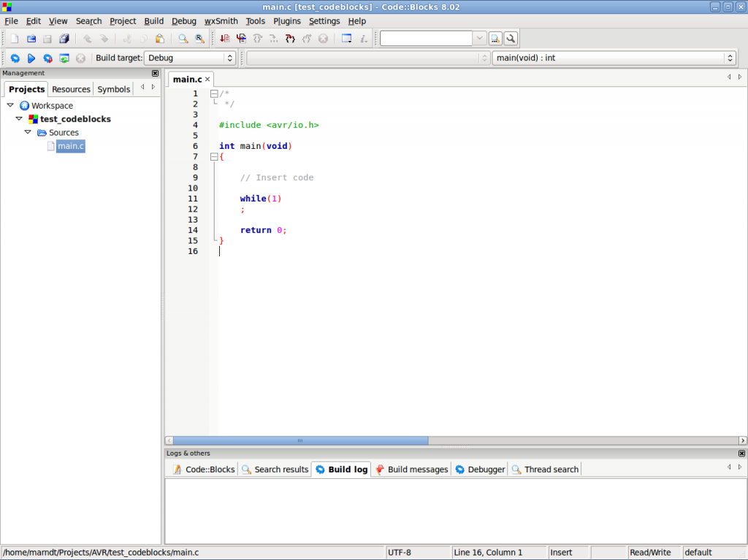Switch to the Build messages tab

(x=411, y=469)
